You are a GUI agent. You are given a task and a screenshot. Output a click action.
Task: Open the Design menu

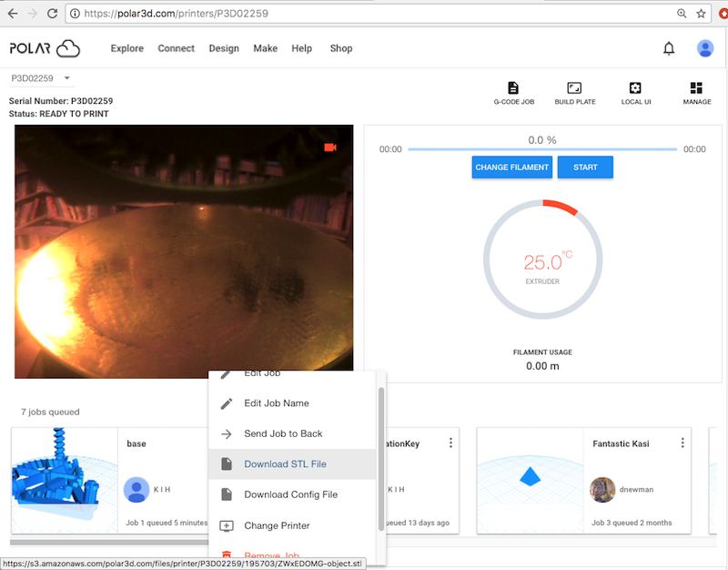pyautogui.click(x=224, y=48)
